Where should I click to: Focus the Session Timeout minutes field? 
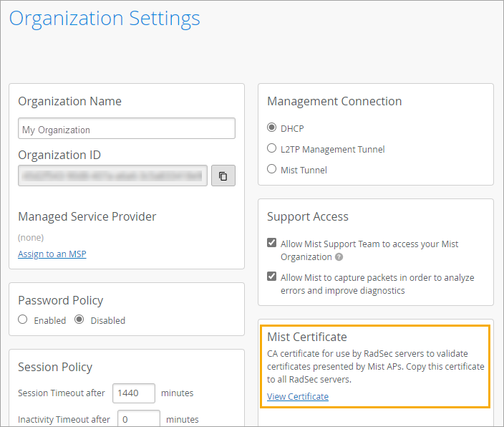click(134, 393)
